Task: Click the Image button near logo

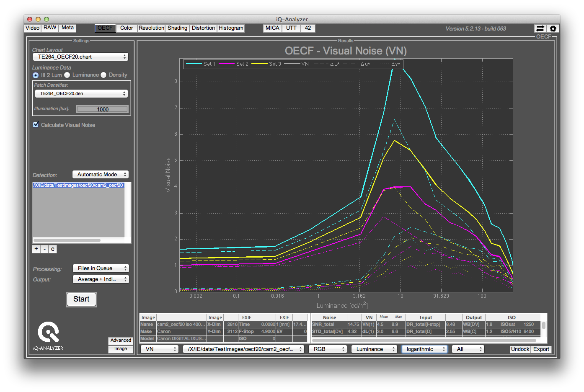Action: tap(121, 349)
